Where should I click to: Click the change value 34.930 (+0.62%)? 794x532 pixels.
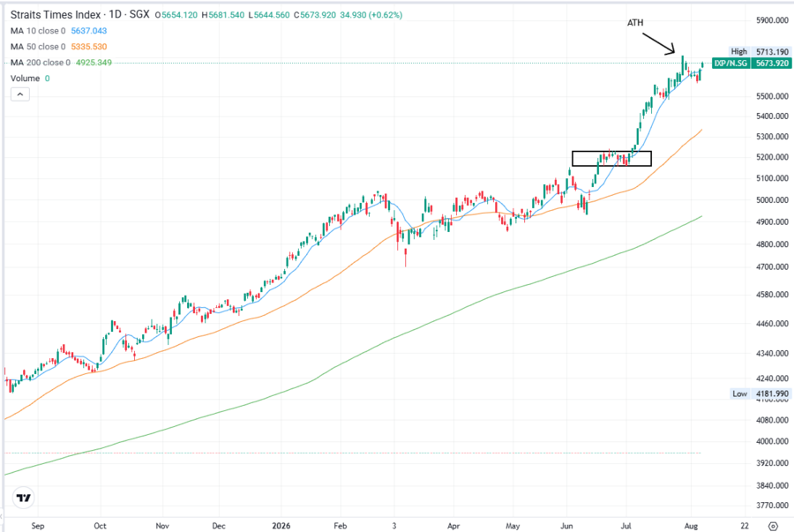tap(371, 15)
